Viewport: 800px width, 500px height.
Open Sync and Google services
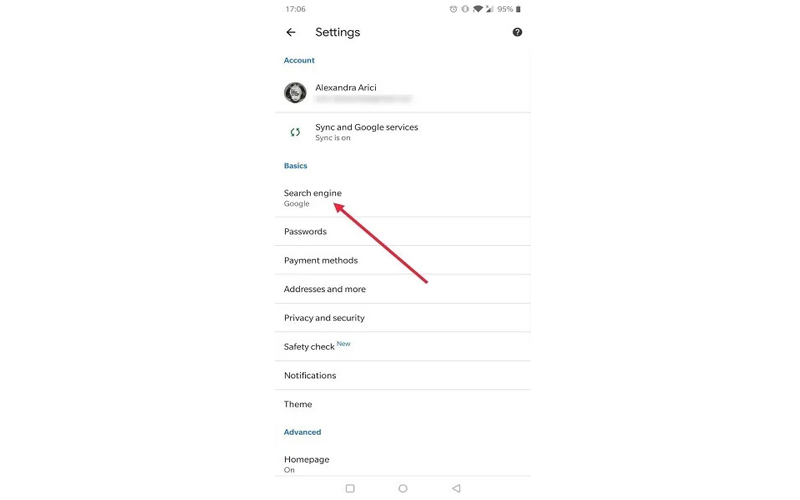[403, 132]
